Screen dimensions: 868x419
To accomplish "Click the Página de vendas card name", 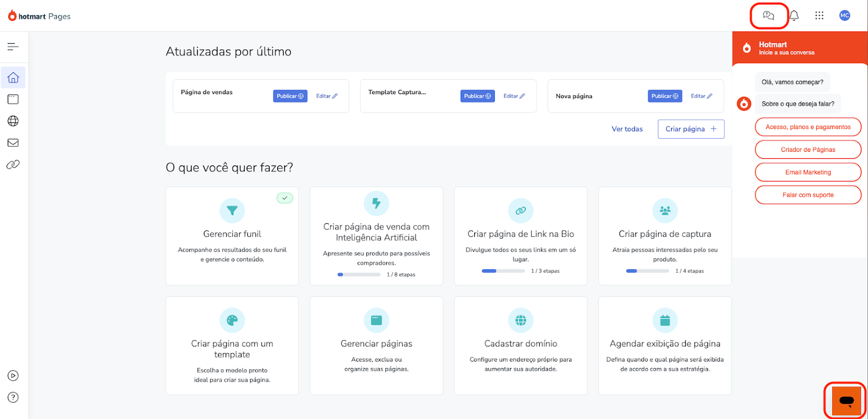I will click(x=207, y=92).
